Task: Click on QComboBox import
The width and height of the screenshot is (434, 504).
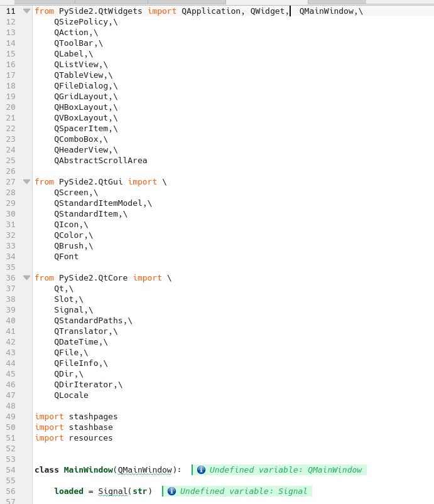Action: (x=76, y=139)
